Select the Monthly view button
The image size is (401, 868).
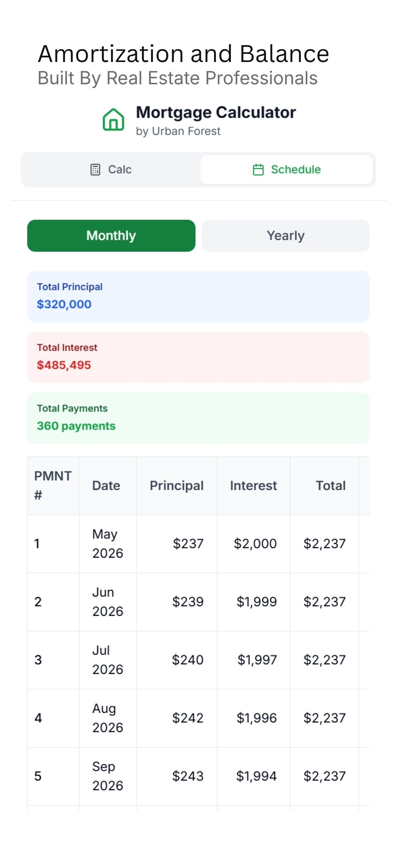coord(111,235)
